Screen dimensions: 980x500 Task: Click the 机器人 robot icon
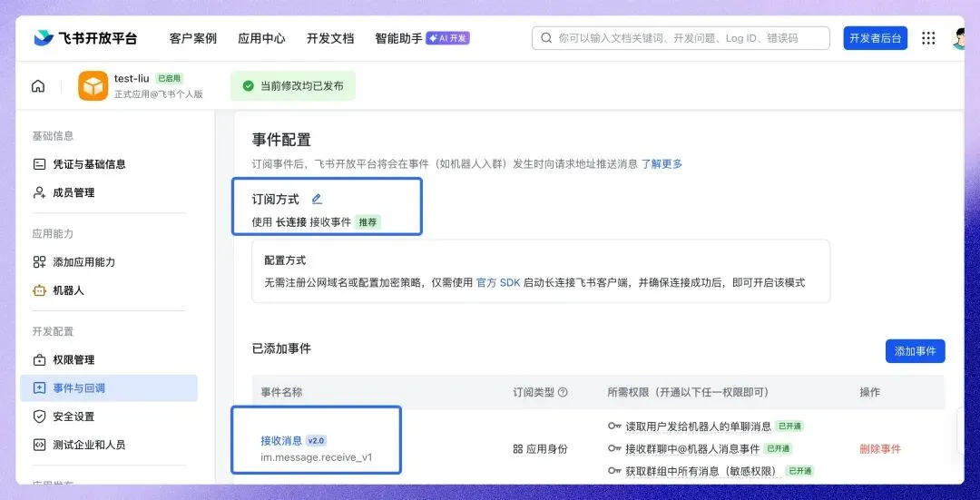(x=39, y=290)
